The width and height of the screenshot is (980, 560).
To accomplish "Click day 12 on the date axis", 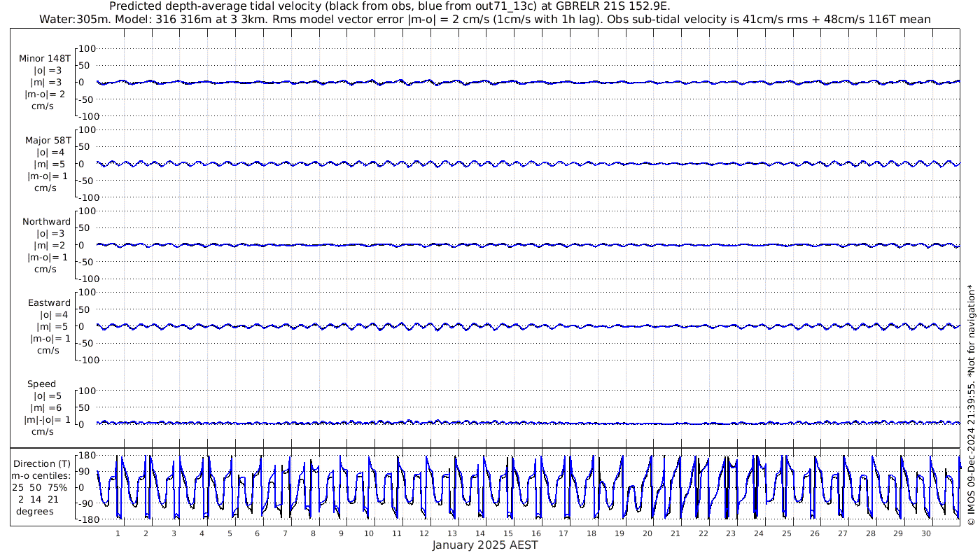I will (425, 533).
